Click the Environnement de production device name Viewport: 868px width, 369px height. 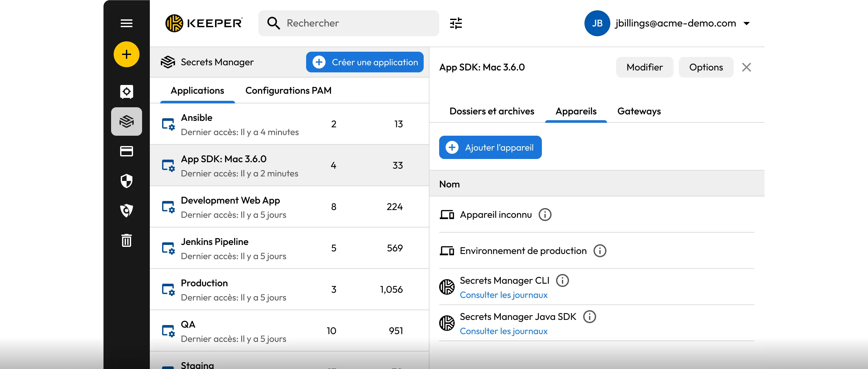point(523,251)
